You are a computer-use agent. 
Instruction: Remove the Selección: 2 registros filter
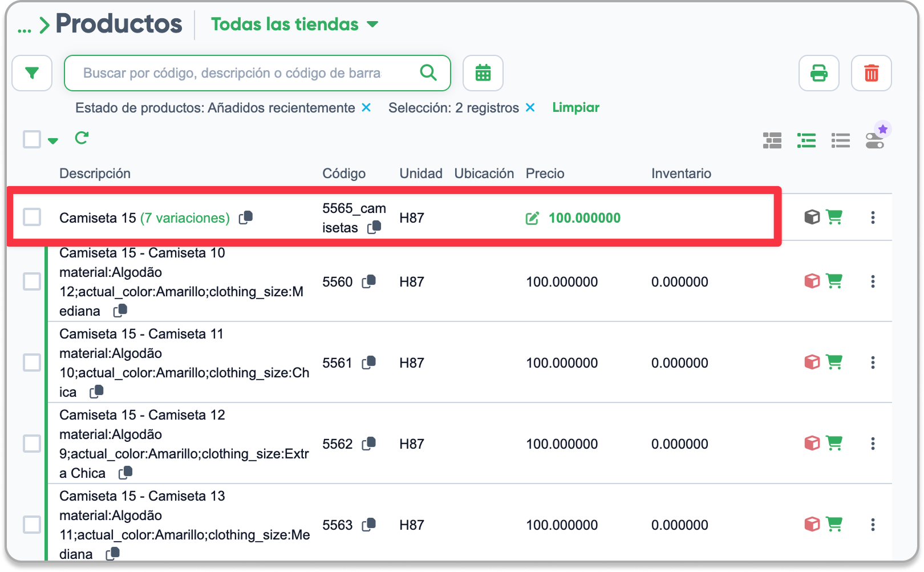530,107
